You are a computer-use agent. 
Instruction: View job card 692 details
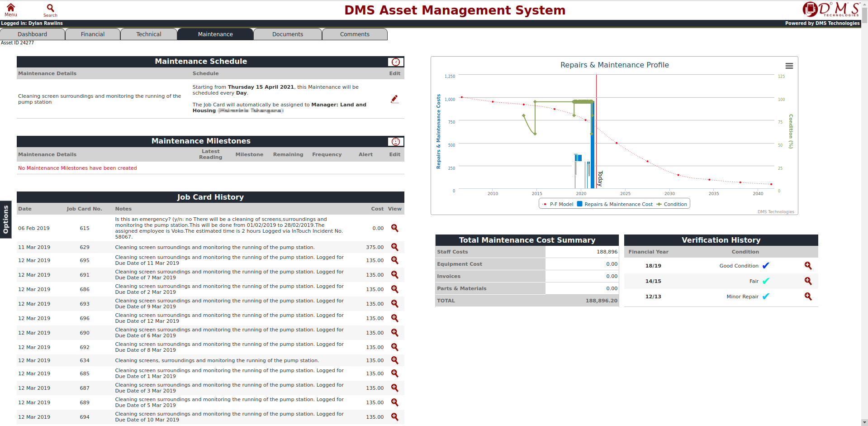click(395, 347)
